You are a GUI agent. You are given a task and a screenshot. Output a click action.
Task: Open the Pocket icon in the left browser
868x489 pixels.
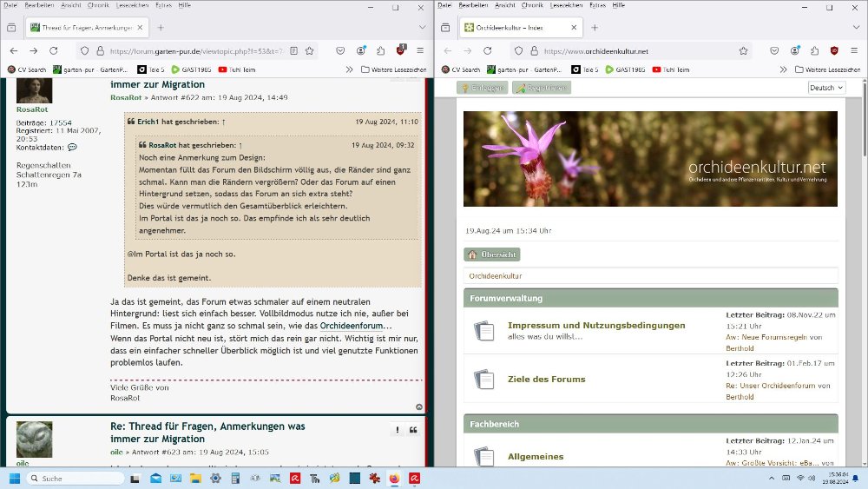[x=339, y=50]
